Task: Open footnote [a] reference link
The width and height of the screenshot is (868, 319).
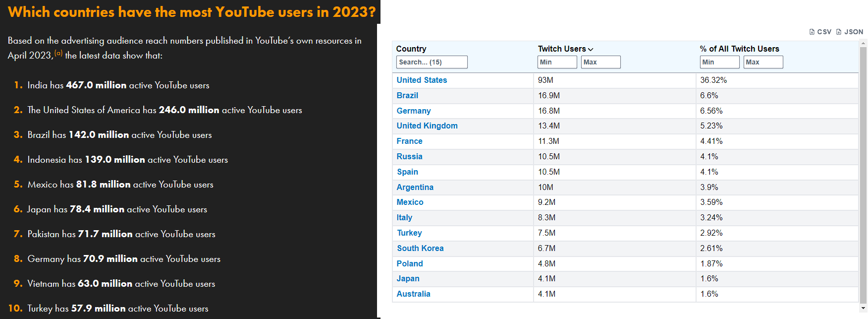Action: pyautogui.click(x=58, y=53)
